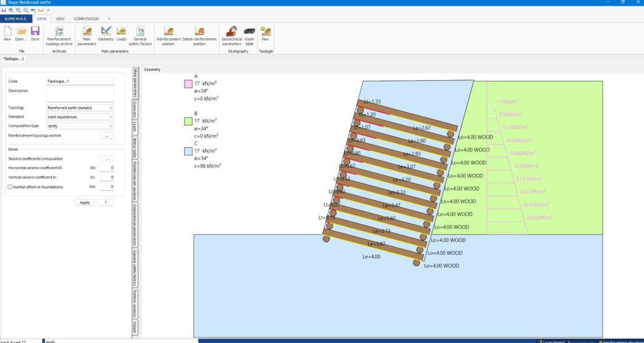Open the Reinforcement typology archive ribbon icon
644x343 pixels.
tap(59, 31)
